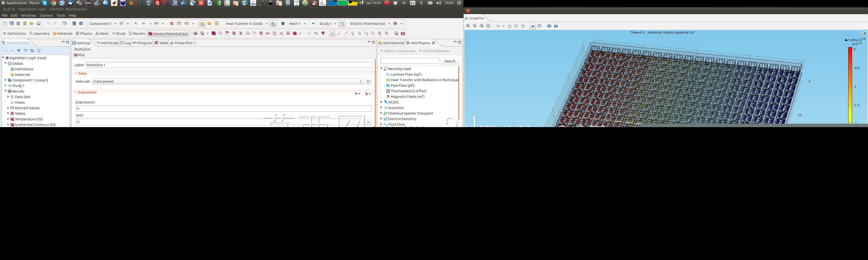Switch to the Log tab

coord(126,43)
